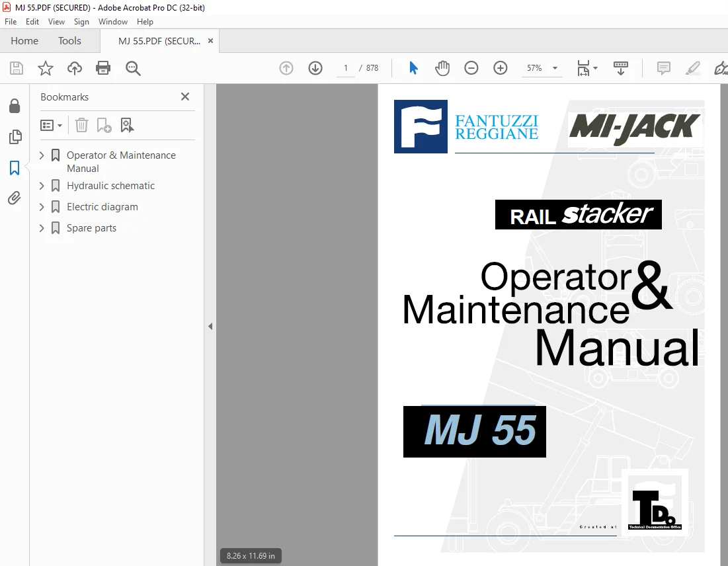The height and width of the screenshot is (566, 728).
Task: Go to next page arrow
Action: pos(315,68)
